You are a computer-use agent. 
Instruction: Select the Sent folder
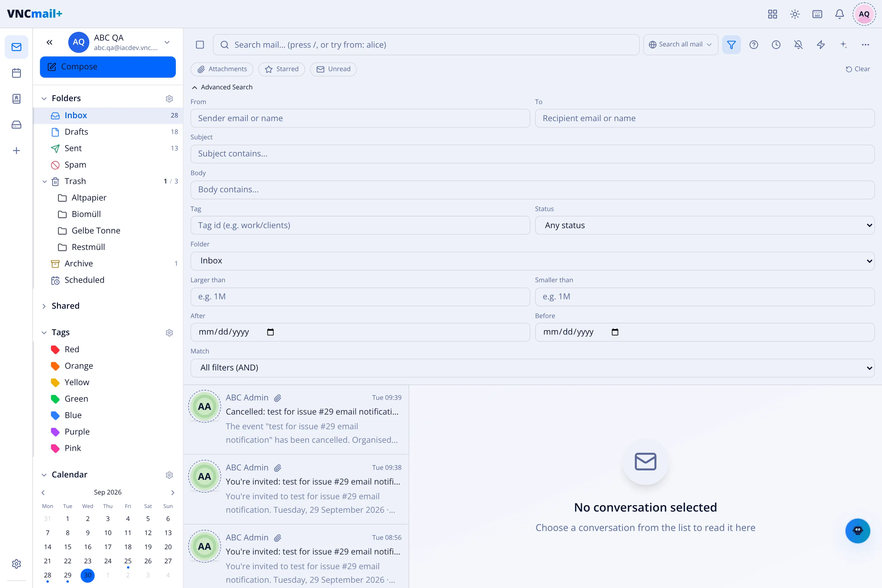pos(108,148)
